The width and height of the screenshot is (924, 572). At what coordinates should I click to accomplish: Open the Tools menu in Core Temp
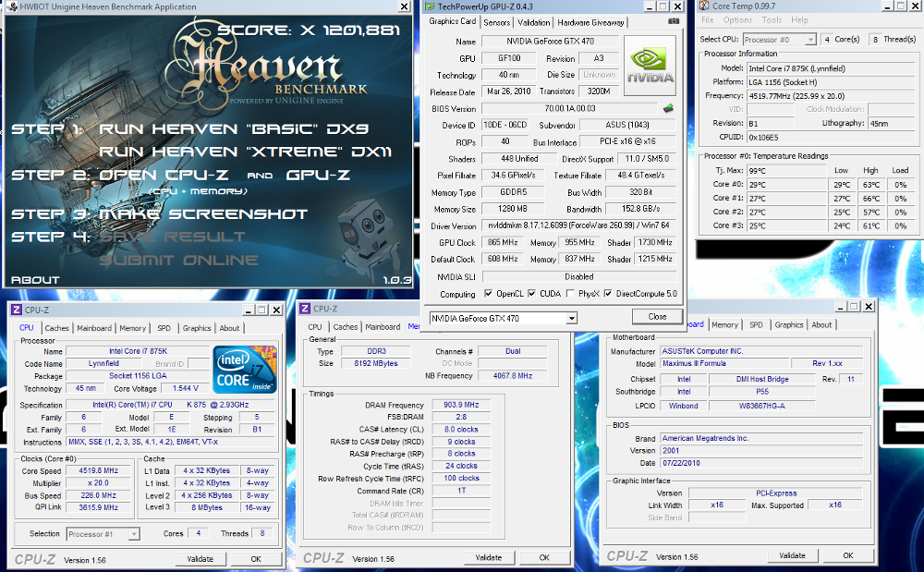772,20
